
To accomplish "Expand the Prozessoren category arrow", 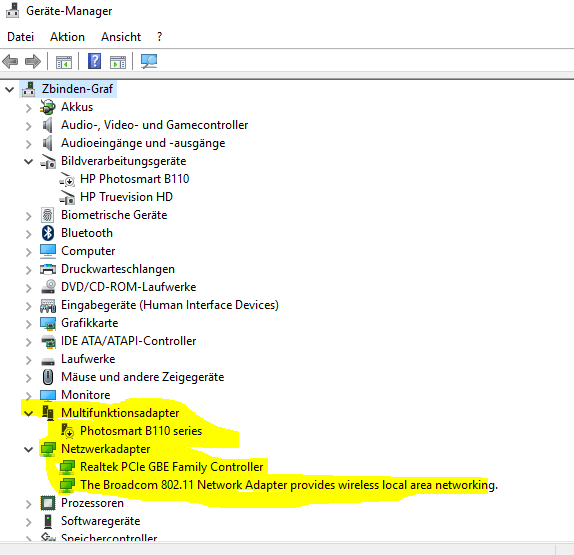I will click(x=29, y=504).
